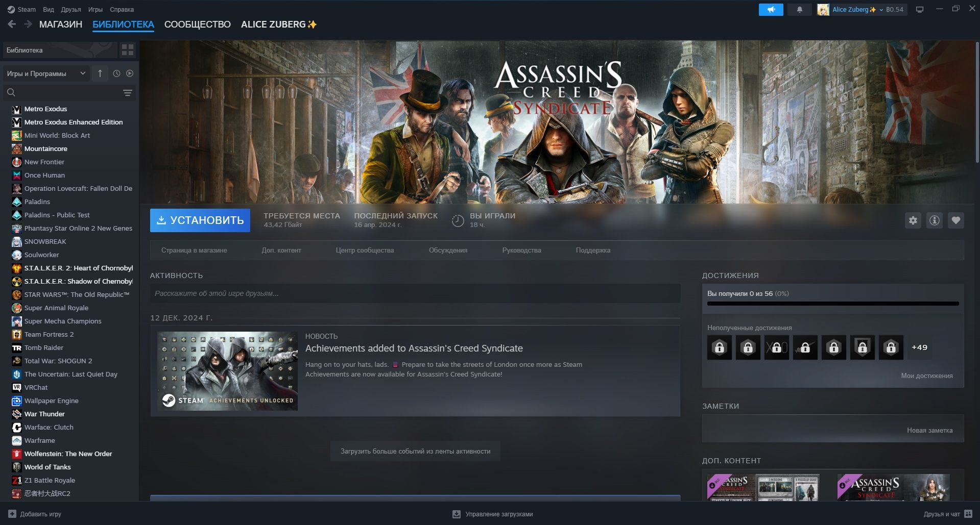Click the library search field
The image size is (980, 525).
click(69, 92)
